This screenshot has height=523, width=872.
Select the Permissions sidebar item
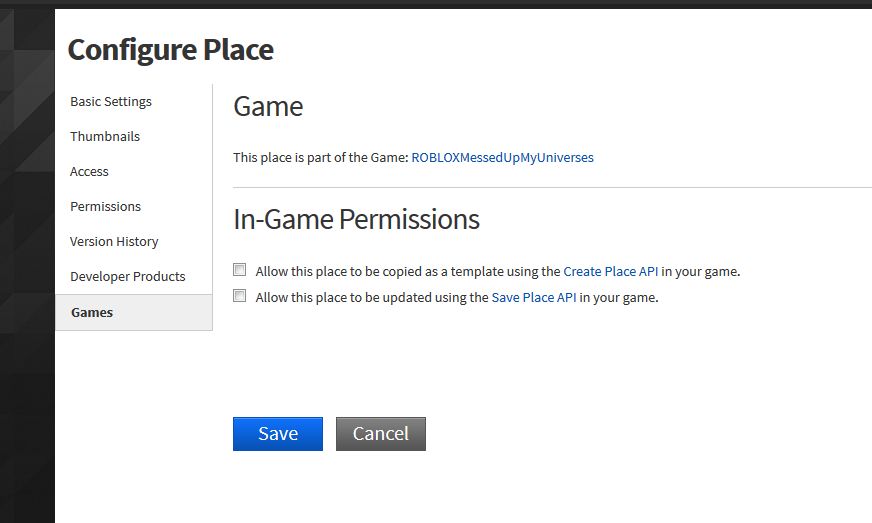pos(105,206)
